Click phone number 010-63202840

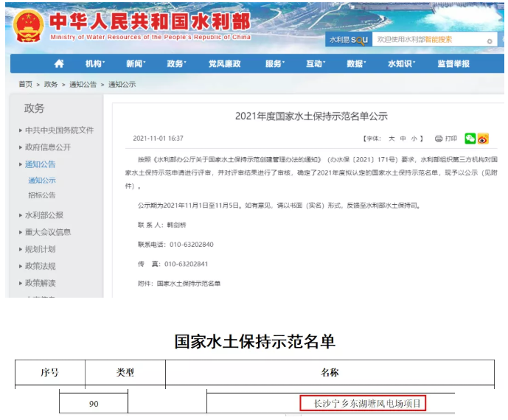[192, 245]
